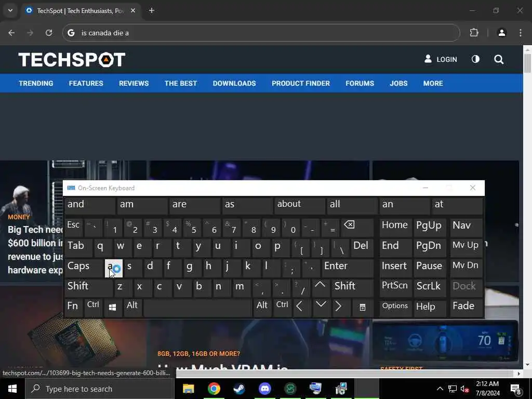Open the tab search dropdown arrow
The width and height of the screenshot is (532, 399).
[10, 10]
